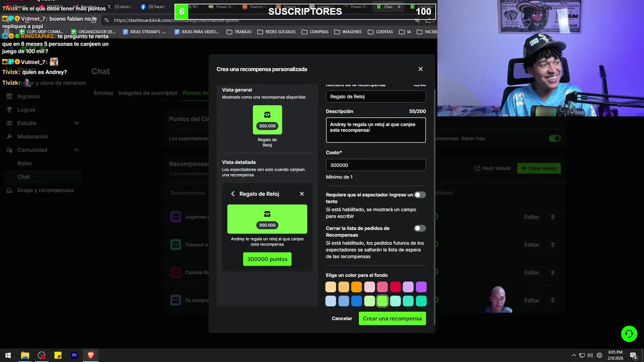644x362 pixels.
Task: Open the volume control in system tray
Action: pos(590,355)
